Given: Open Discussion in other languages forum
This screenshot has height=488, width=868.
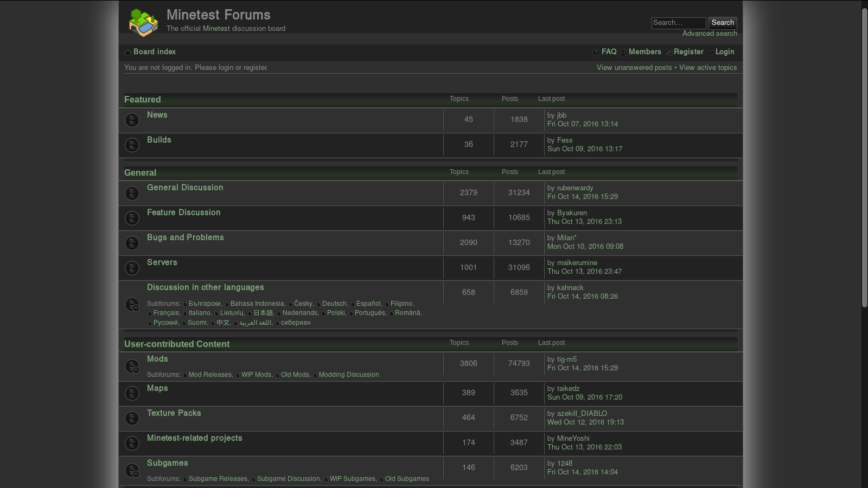Looking at the screenshot, I should pyautogui.click(x=206, y=287).
